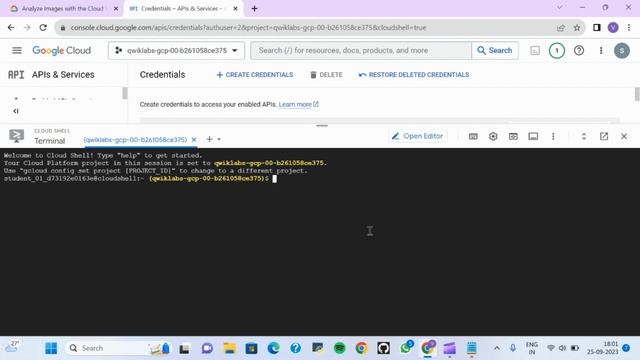This screenshot has height=360, width=640.
Task: Select the qwiklabs-gcp-00-b261058ce375 terminal tab
Action: (x=135, y=140)
